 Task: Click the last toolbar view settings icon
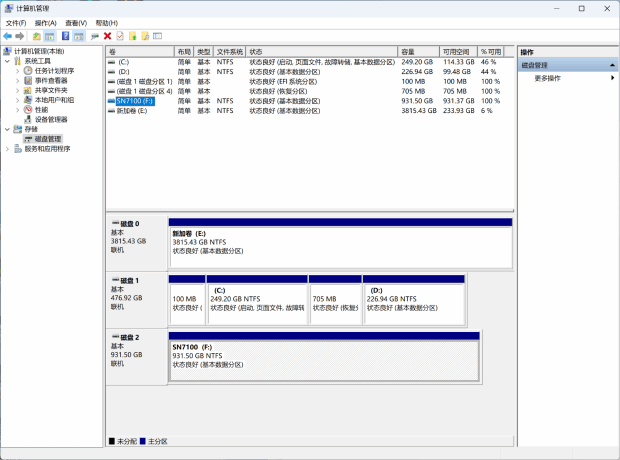click(x=157, y=36)
